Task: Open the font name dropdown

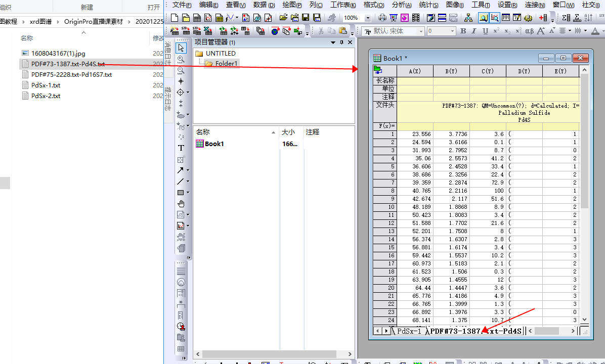Action: pyautogui.click(x=420, y=31)
